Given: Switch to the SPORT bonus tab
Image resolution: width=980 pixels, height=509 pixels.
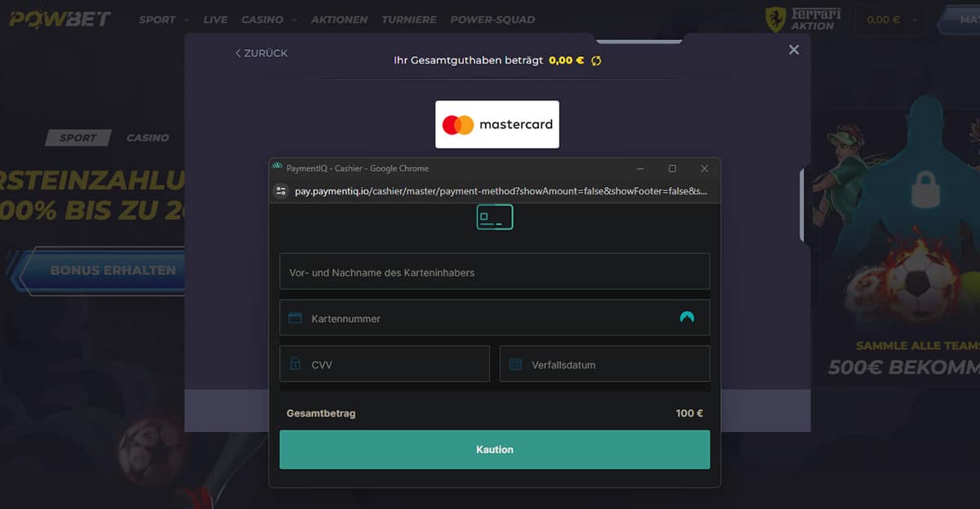Looking at the screenshot, I should click(x=78, y=138).
